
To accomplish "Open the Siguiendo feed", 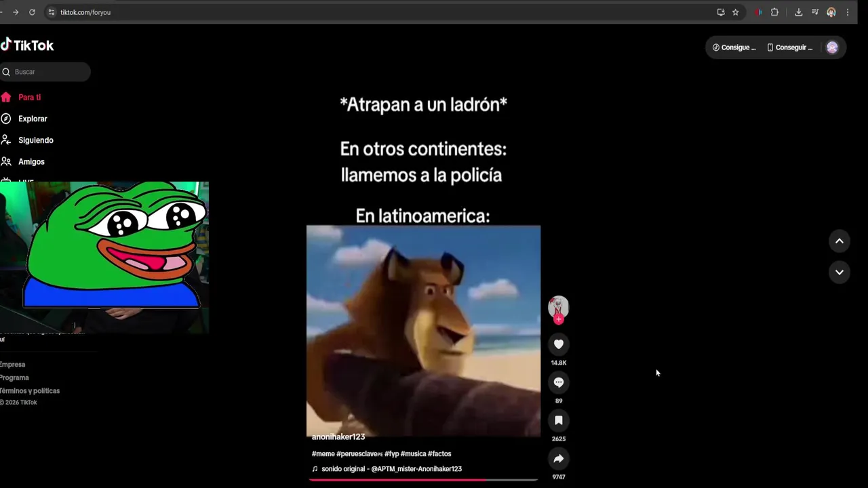I will pyautogui.click(x=35, y=140).
